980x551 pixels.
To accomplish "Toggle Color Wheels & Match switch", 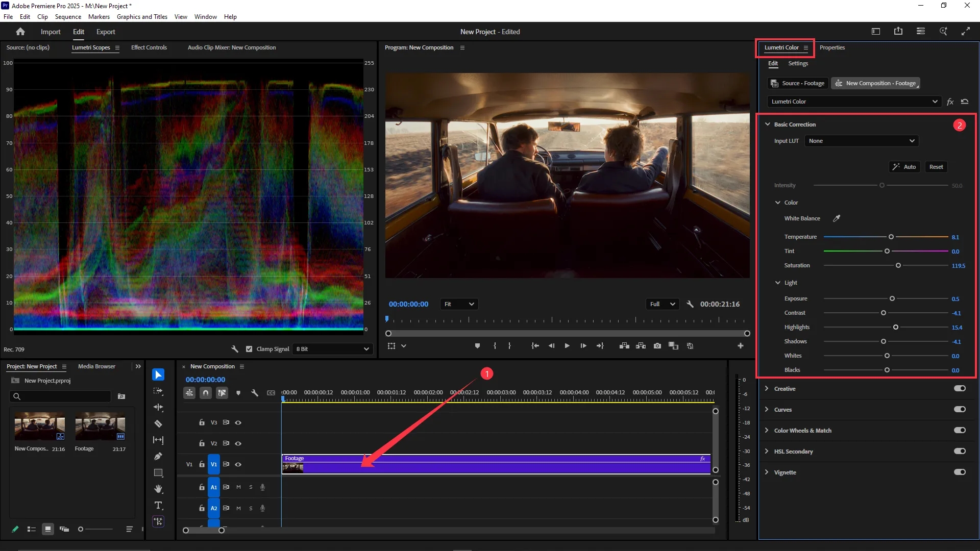I will pos(960,430).
